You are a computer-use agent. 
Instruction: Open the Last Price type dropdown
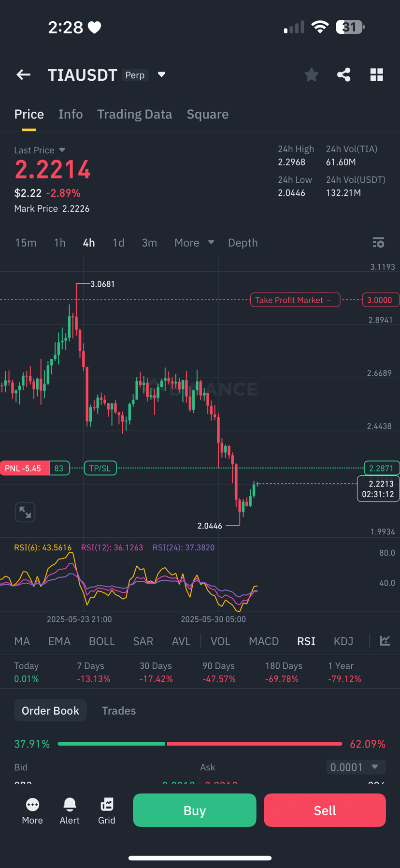click(x=62, y=150)
